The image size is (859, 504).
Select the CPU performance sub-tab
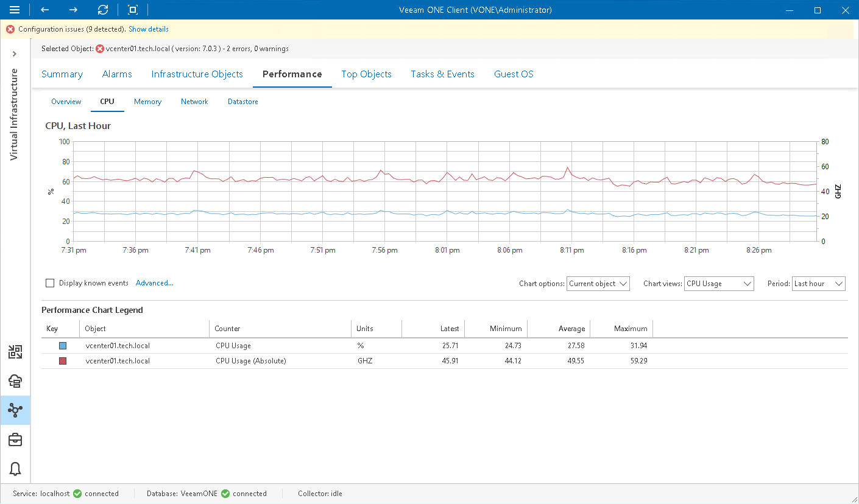coord(107,102)
